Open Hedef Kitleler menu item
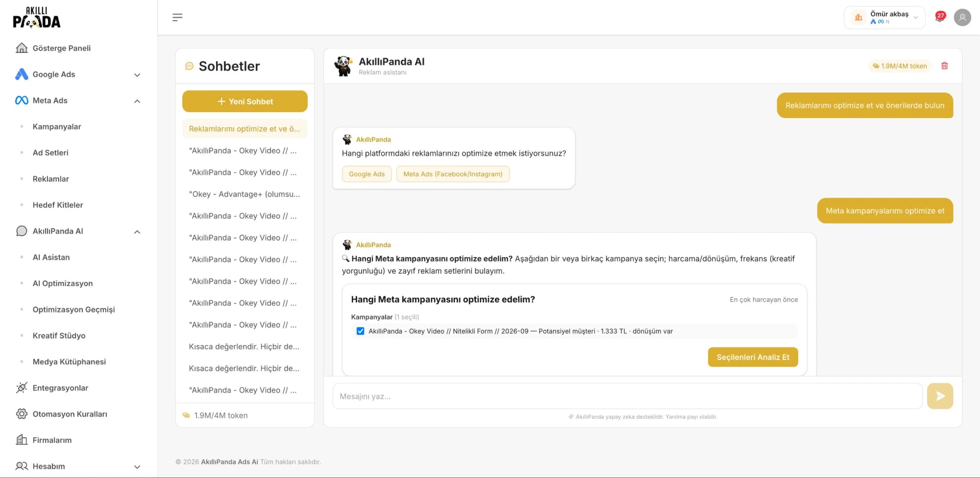Screen dimensions: 980x478 point(58,205)
